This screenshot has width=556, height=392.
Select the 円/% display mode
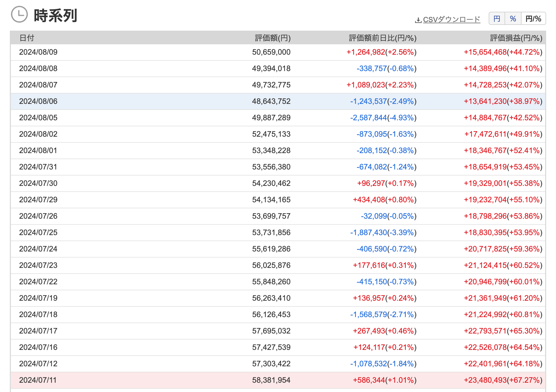point(533,19)
